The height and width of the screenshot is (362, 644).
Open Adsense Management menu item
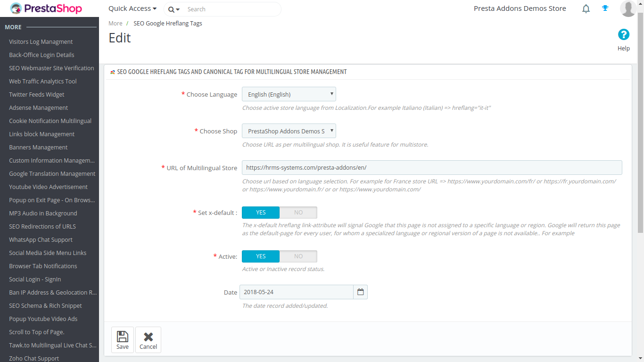pyautogui.click(x=39, y=107)
